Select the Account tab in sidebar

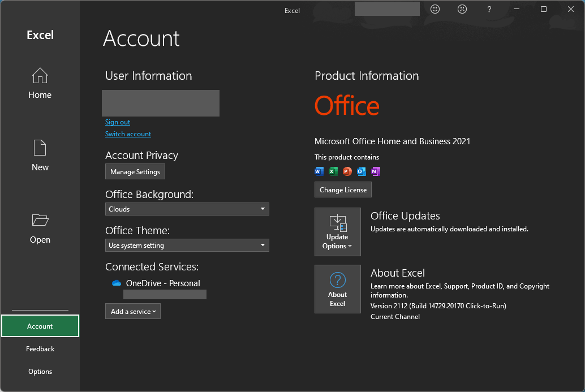(x=40, y=326)
